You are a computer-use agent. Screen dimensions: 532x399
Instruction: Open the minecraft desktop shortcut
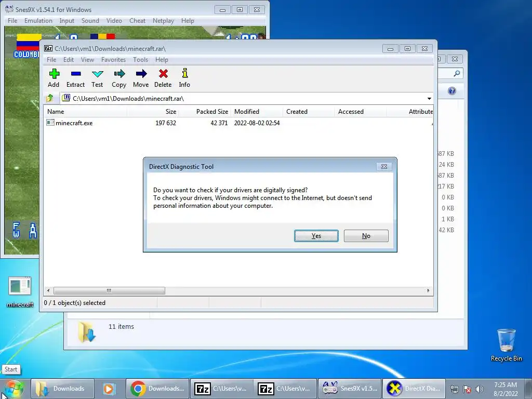20,292
